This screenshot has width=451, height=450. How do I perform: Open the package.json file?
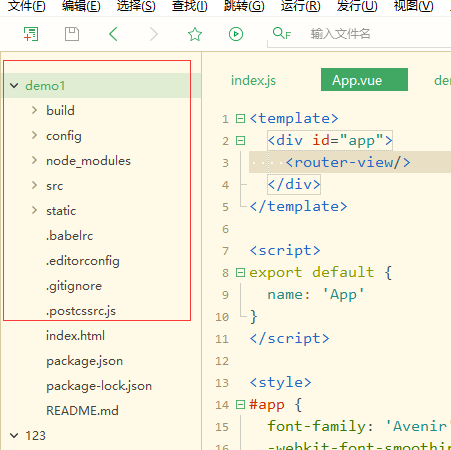pyautogui.click(x=85, y=361)
